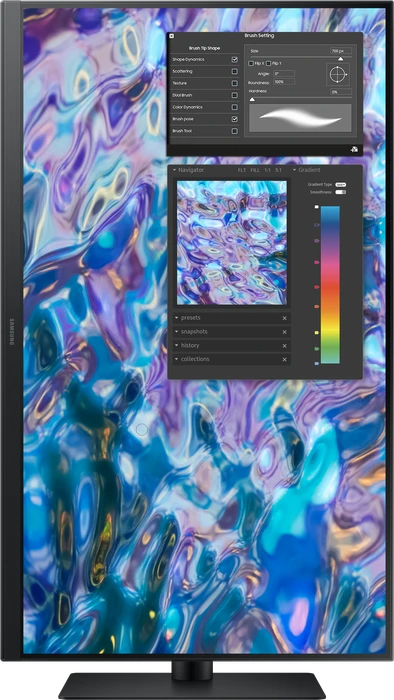Viewport: 394px width, 700px height.
Task: Click the Size slider handle
Action: point(340,59)
